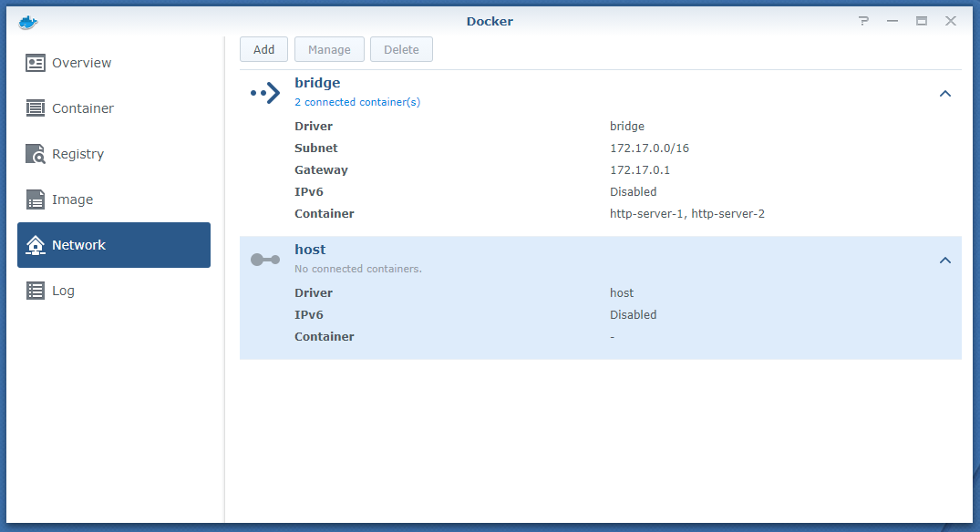The height and width of the screenshot is (532, 980).
Task: Click the bridge driver value
Action: click(627, 126)
